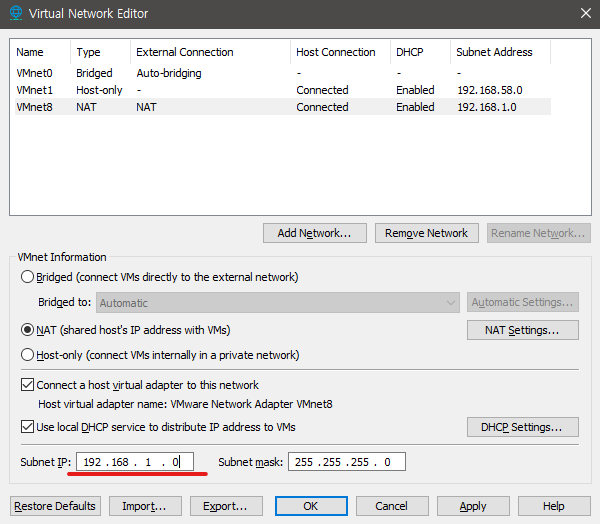The image size is (600, 524).
Task: Confirm with the OK button
Action: click(x=311, y=506)
